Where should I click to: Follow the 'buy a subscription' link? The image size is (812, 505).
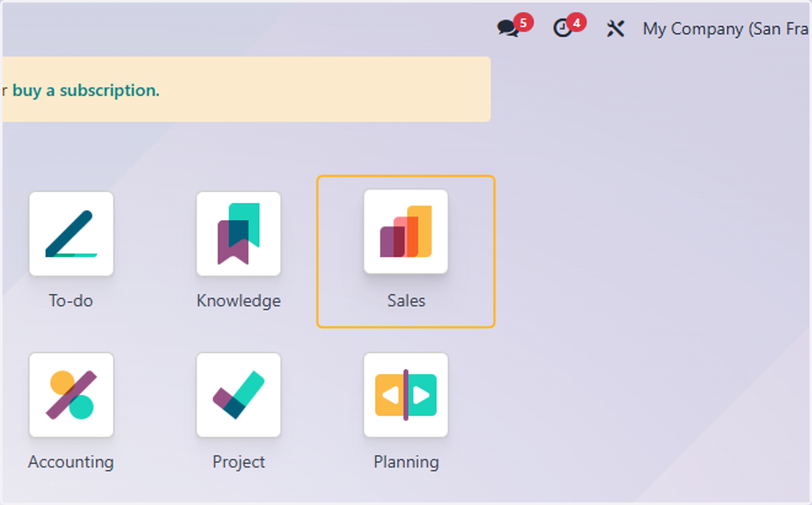point(86,90)
